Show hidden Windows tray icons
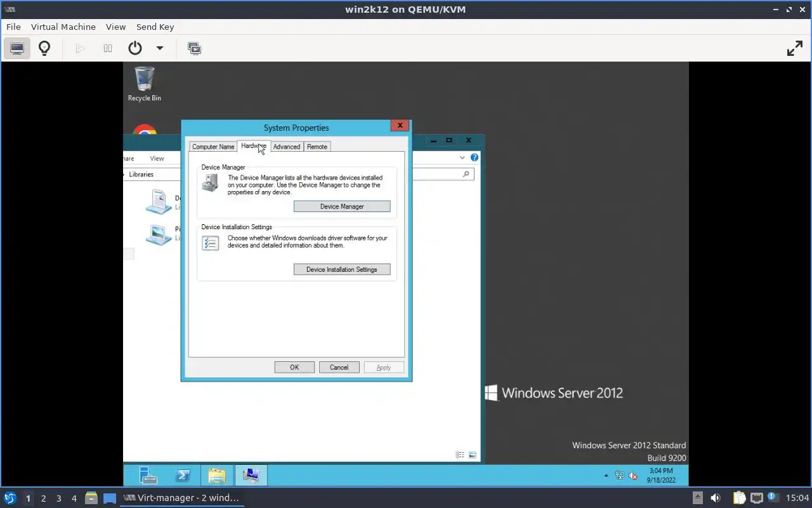Screen dimensions: 812x508 [x=606, y=476]
